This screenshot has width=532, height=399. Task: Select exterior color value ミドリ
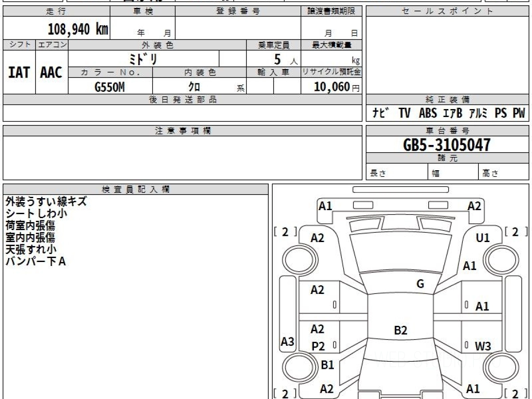(144, 59)
